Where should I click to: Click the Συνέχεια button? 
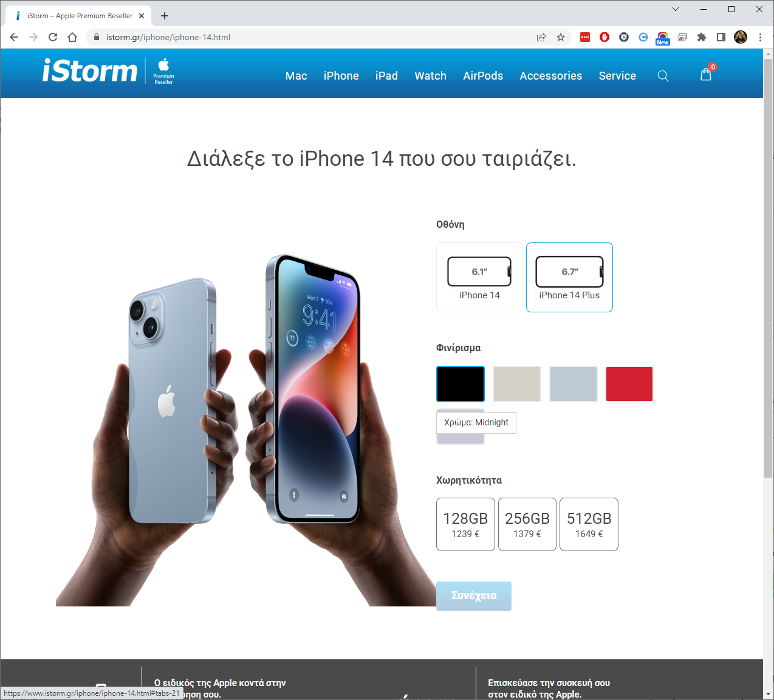(474, 596)
